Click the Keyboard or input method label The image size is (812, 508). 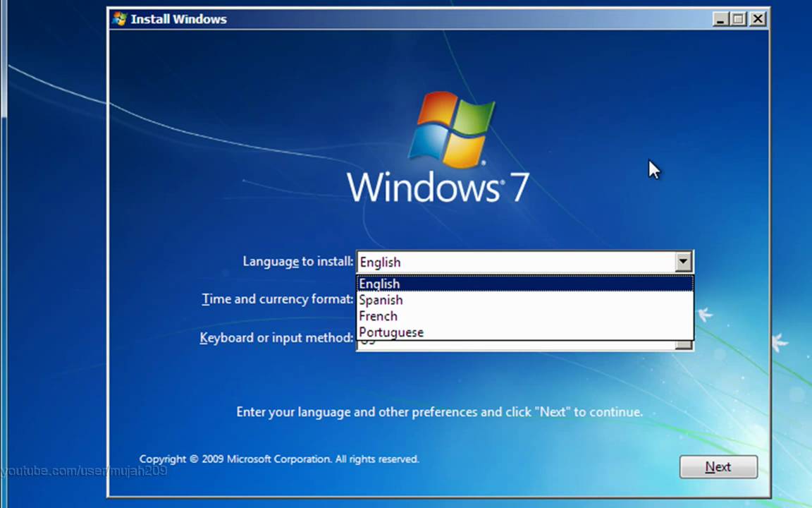pyautogui.click(x=276, y=338)
